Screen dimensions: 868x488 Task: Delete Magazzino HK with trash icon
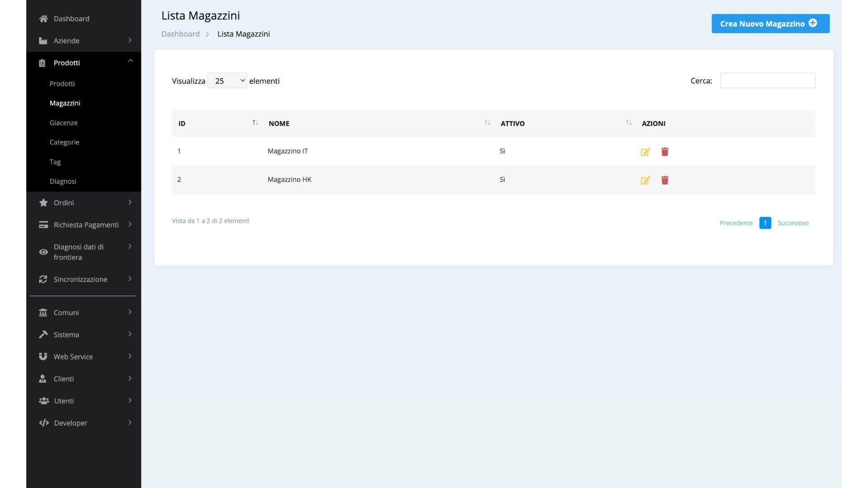pos(665,180)
